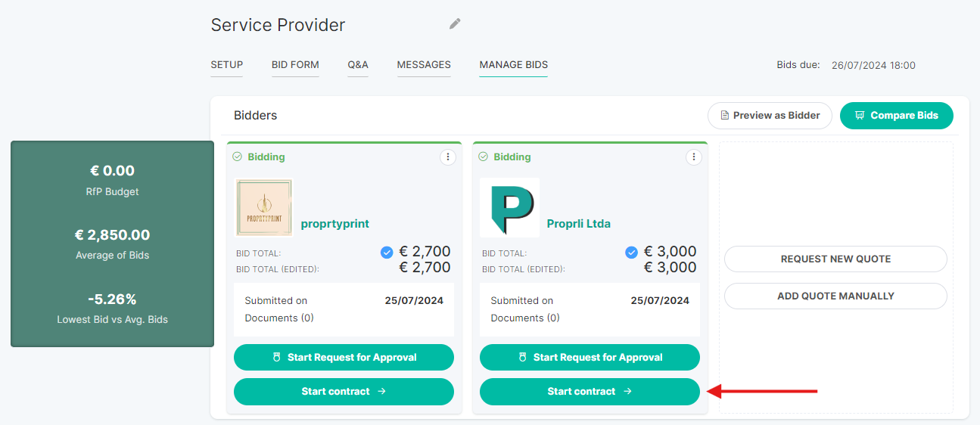Click green Bidding status check on proprtyprint
Image resolution: width=980 pixels, height=425 pixels.
(238, 157)
